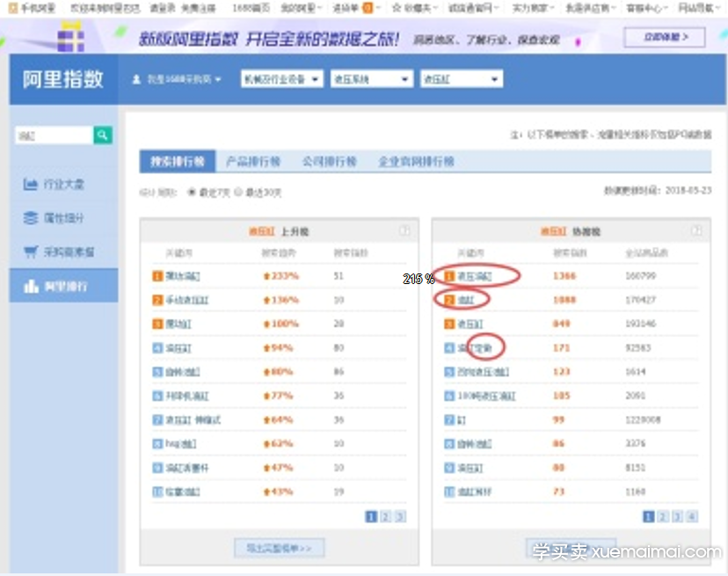Switch to 搜索排行榜 tab
This screenshot has height=576, width=728.
(x=178, y=161)
